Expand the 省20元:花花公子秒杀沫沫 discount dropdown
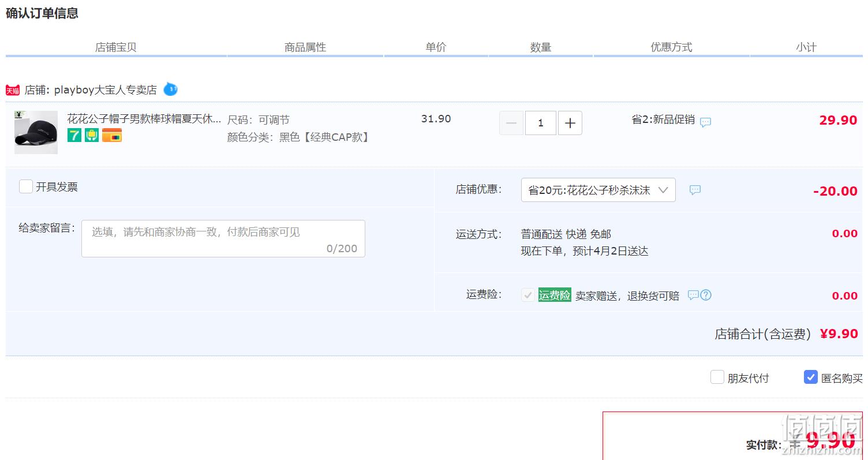The width and height of the screenshot is (868, 460). [x=598, y=190]
